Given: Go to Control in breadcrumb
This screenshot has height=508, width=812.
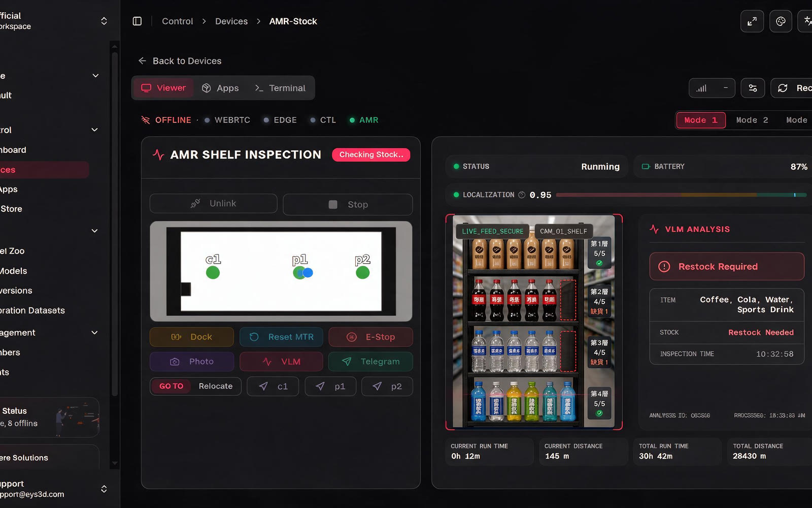Looking at the screenshot, I should [x=177, y=21].
